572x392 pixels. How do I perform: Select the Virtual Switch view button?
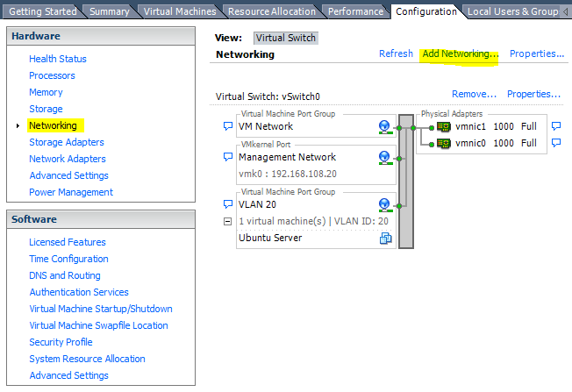[286, 38]
